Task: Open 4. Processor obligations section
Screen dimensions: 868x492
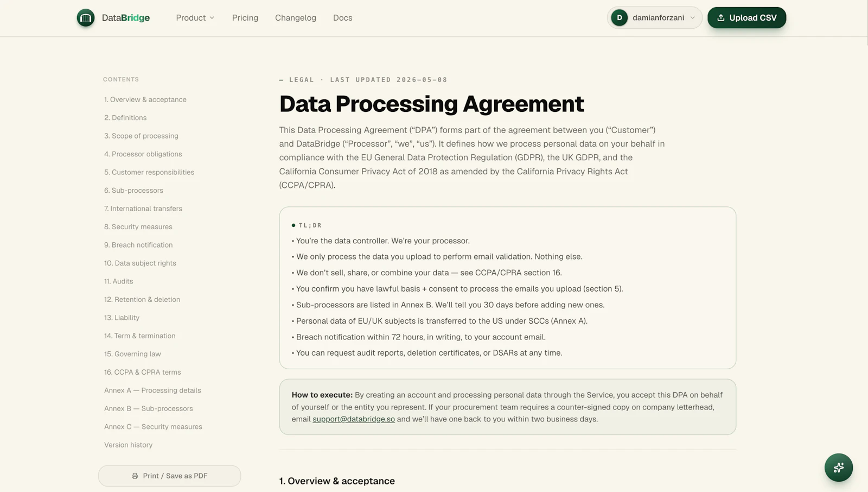Action: click(143, 154)
